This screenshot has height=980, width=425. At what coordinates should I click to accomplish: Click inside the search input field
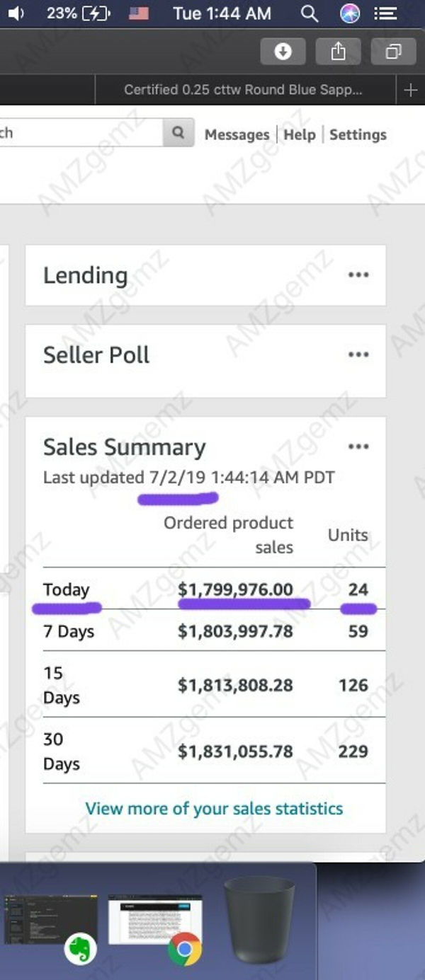pos(78,133)
